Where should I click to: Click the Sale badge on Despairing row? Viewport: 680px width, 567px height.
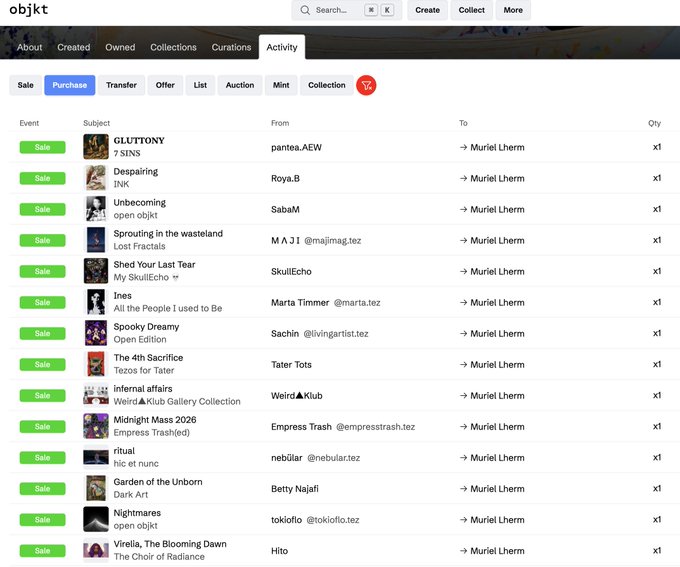(x=42, y=178)
